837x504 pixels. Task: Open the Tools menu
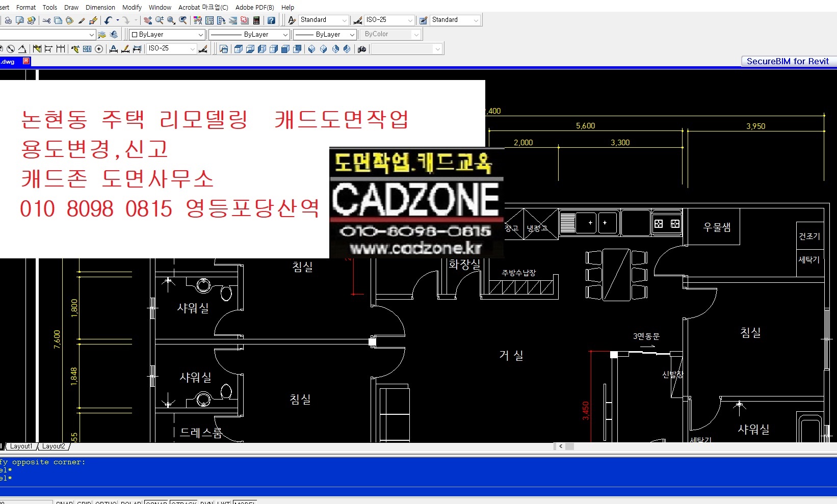49,7
